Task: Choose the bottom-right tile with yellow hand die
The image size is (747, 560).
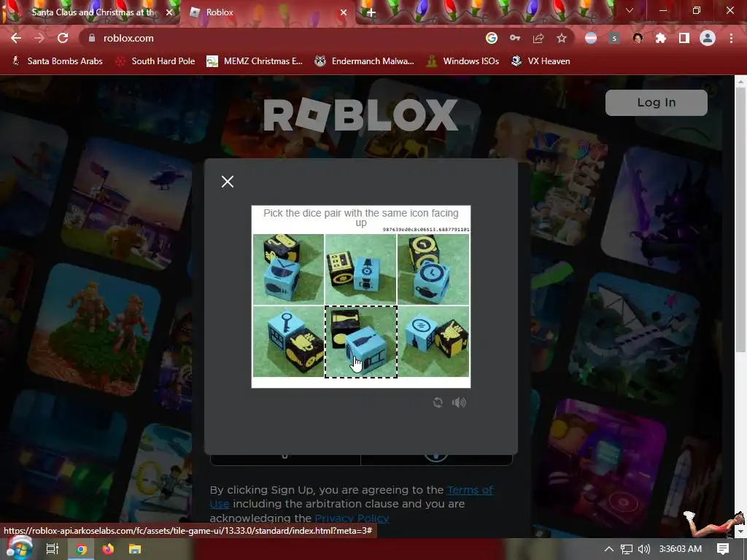Action: (433, 341)
